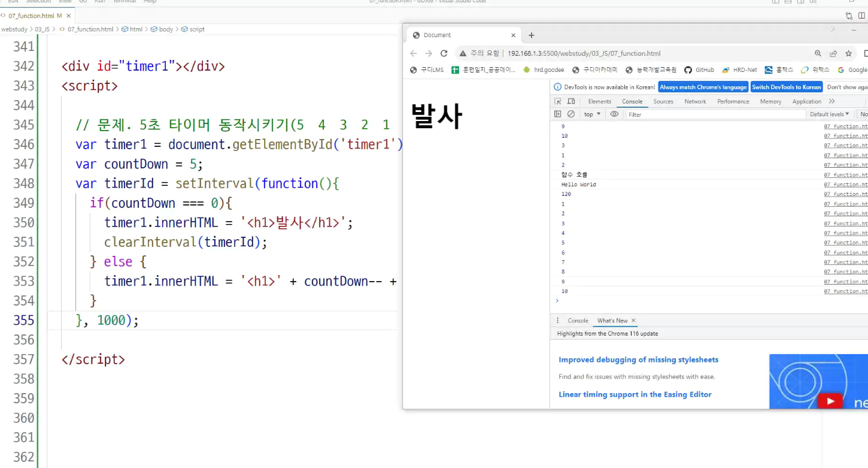Open the 위택스 bookmark
Viewport: 868px width, 468px height.
click(815, 70)
